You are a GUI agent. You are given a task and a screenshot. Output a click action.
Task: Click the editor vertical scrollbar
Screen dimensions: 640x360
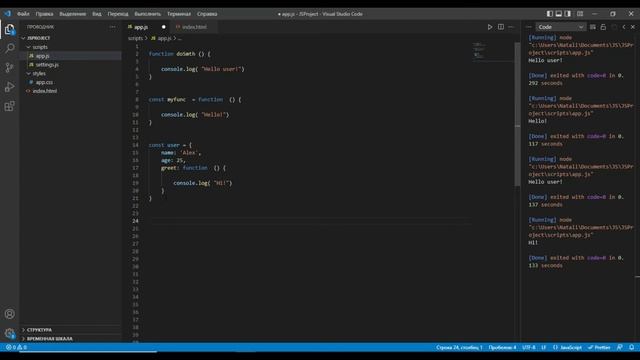(x=518, y=114)
